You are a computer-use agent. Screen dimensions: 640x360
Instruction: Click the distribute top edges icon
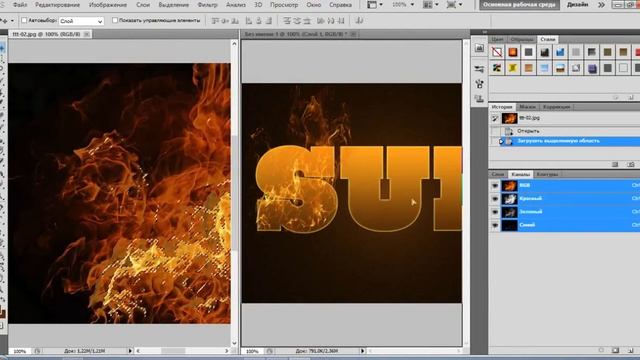point(287,21)
